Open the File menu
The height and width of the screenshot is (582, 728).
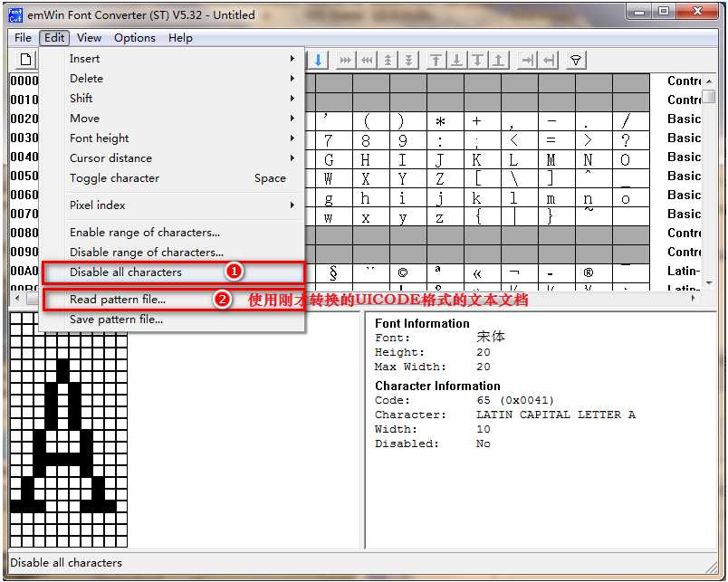point(23,38)
